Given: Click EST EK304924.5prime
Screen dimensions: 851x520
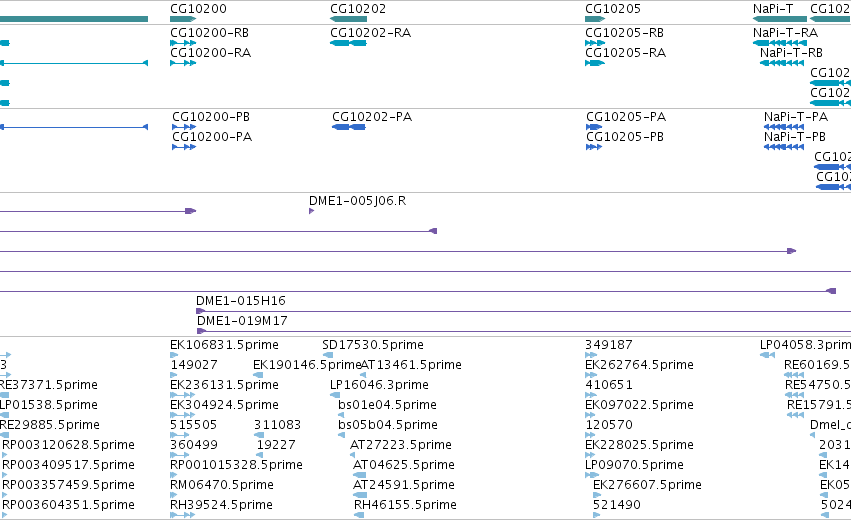Looking at the screenshot, I should [224, 405].
